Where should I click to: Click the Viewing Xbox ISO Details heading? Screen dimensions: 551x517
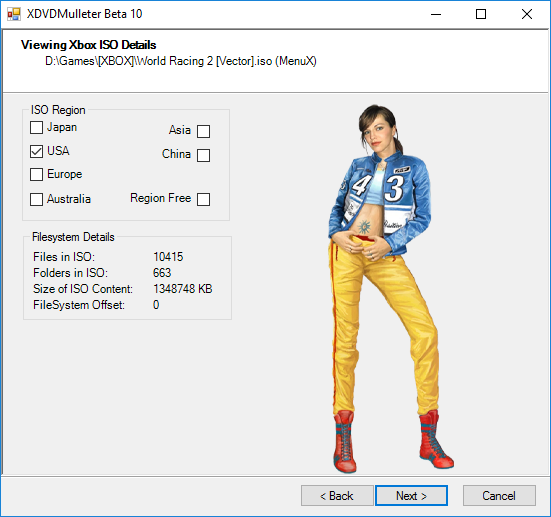tap(89, 45)
